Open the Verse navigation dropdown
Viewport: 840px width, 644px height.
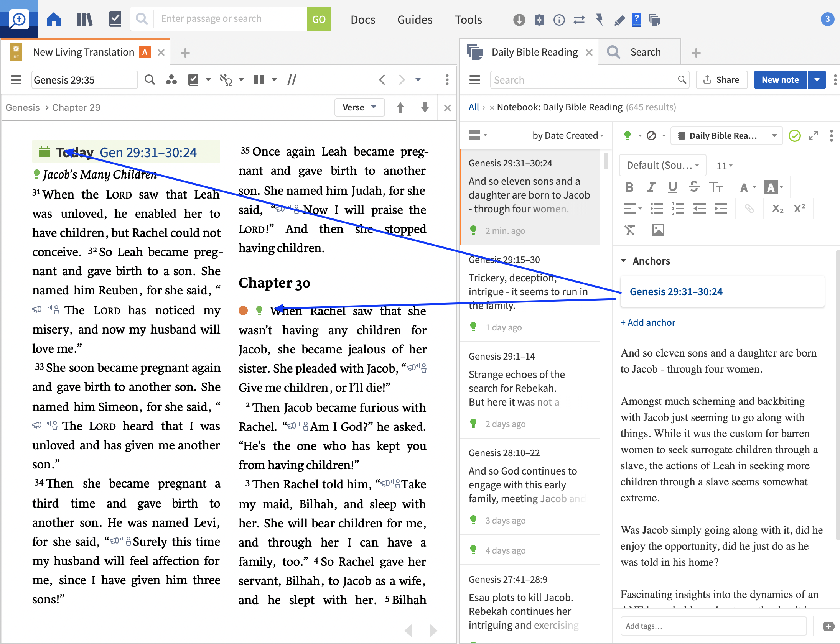point(359,107)
